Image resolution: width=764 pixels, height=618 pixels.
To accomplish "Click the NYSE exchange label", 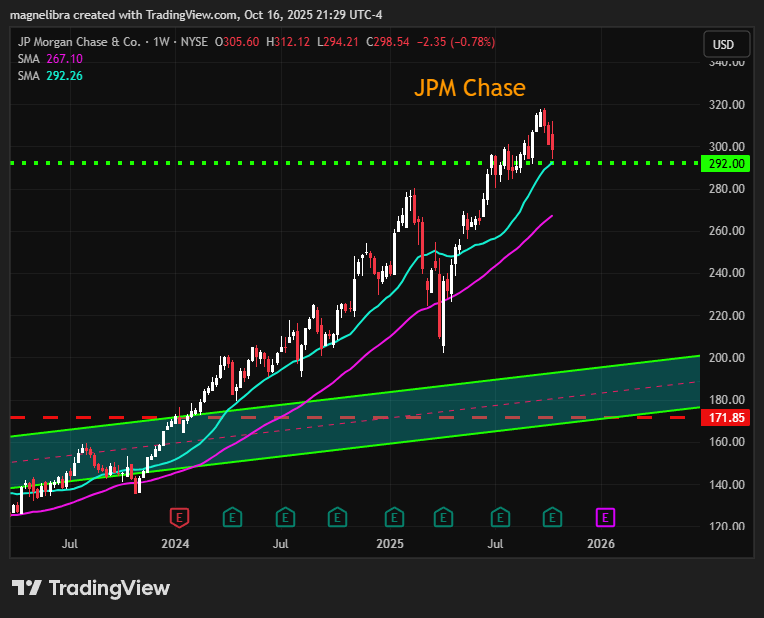I will coord(194,42).
